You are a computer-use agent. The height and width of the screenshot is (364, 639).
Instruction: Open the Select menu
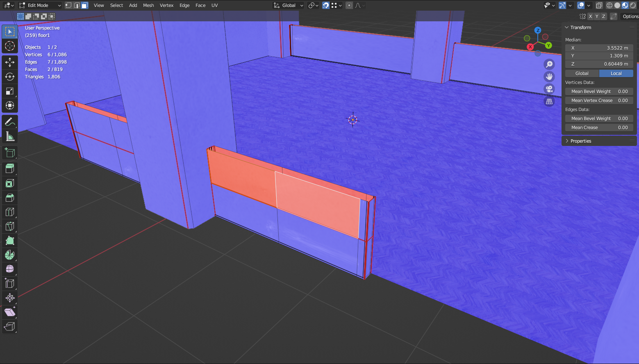click(x=116, y=5)
